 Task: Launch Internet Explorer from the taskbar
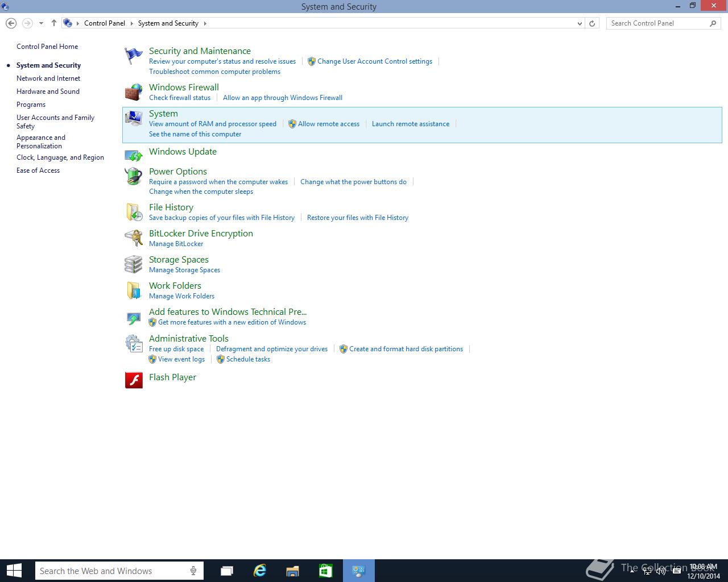click(x=260, y=571)
